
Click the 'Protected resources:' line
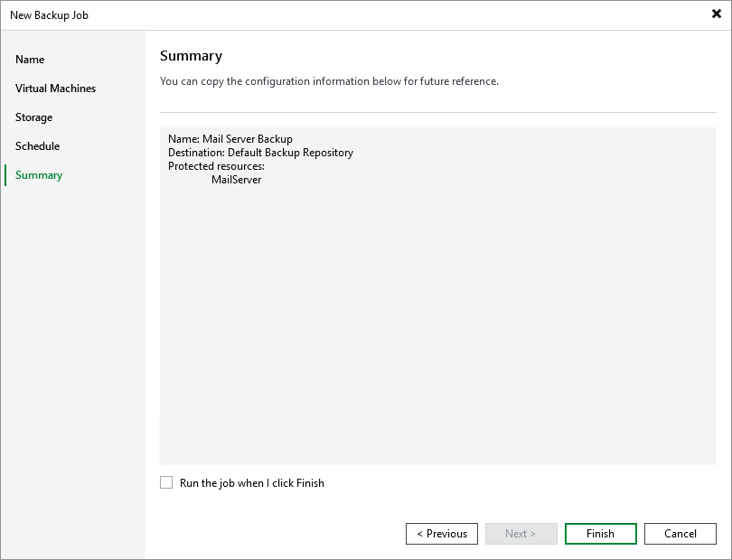tap(216, 166)
